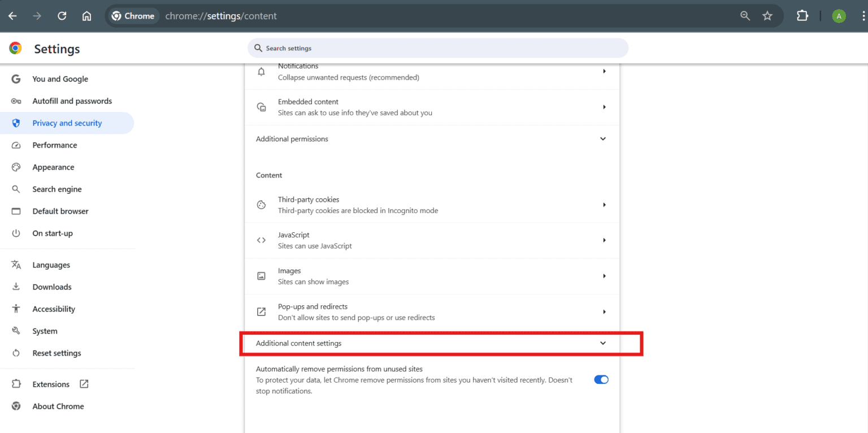
Task: Click the profile avatar icon
Action: pyautogui.click(x=839, y=15)
